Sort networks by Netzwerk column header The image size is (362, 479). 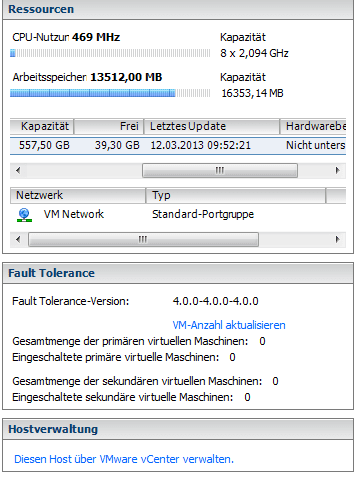point(78,195)
